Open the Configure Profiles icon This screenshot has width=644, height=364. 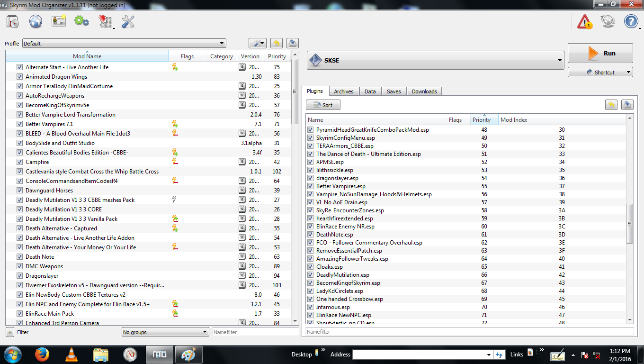coord(59,21)
